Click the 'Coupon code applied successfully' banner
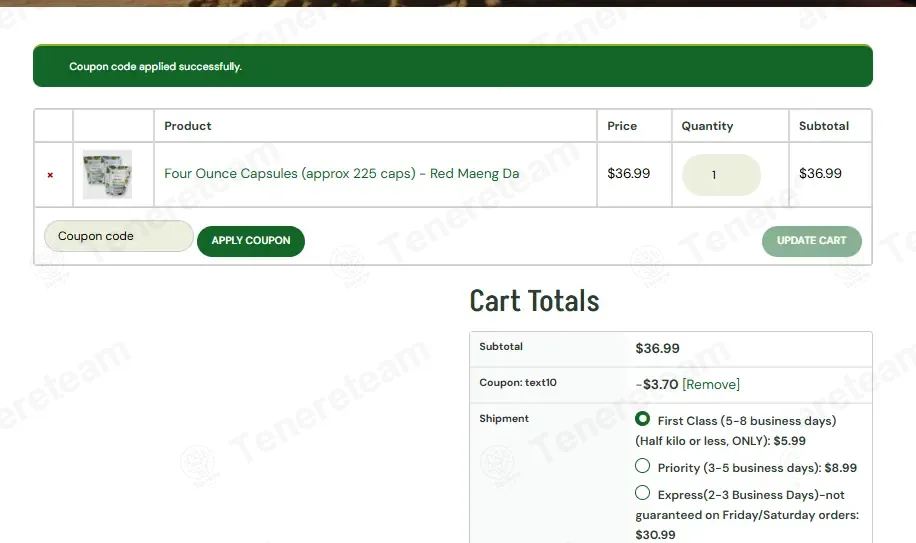The image size is (916, 543). (x=453, y=66)
